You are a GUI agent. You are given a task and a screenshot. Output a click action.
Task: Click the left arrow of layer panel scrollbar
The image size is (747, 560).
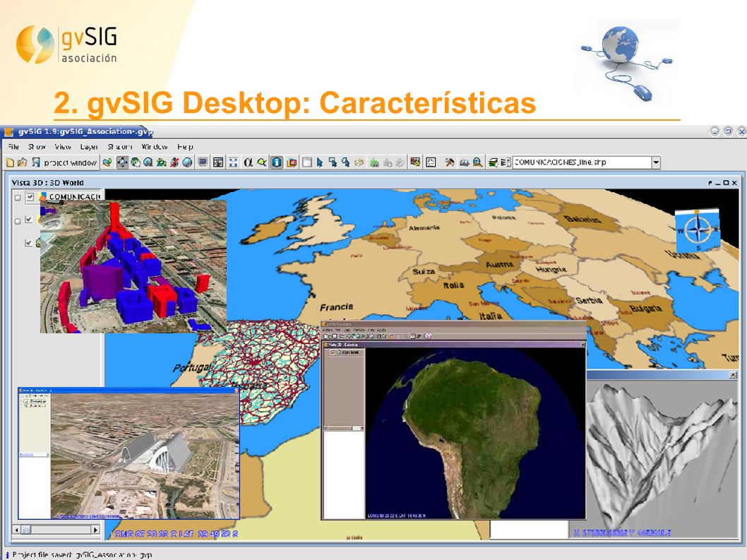17,530
